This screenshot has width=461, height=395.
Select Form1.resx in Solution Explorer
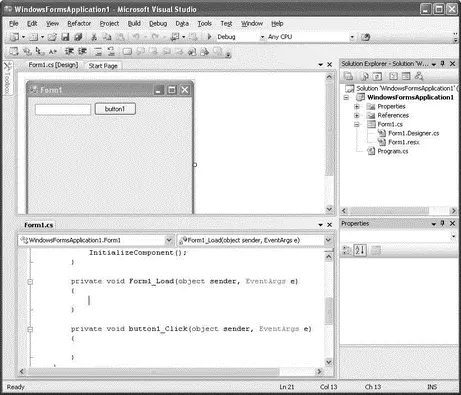click(404, 142)
